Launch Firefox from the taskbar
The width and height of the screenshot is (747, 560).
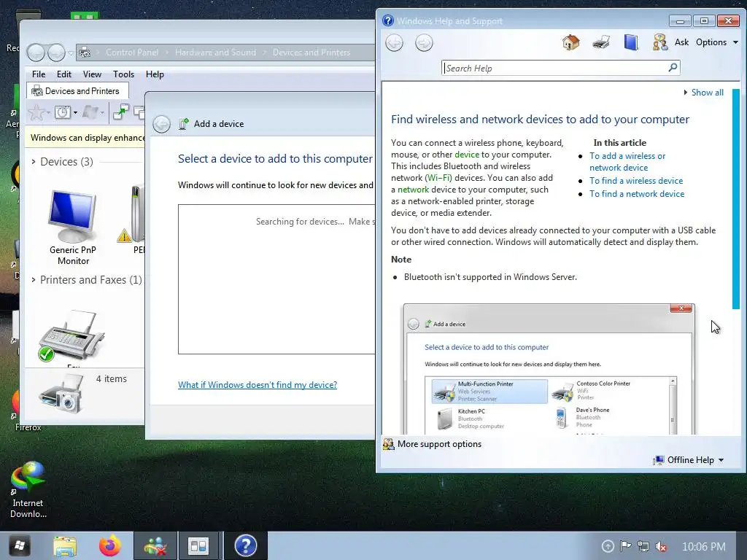110,545
